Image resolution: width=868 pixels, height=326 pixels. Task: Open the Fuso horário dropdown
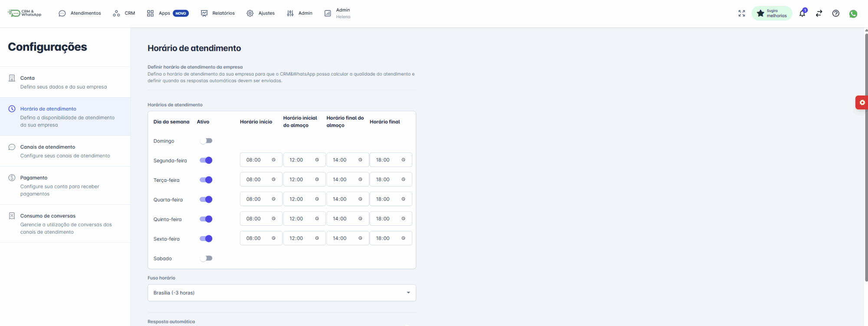click(282, 293)
